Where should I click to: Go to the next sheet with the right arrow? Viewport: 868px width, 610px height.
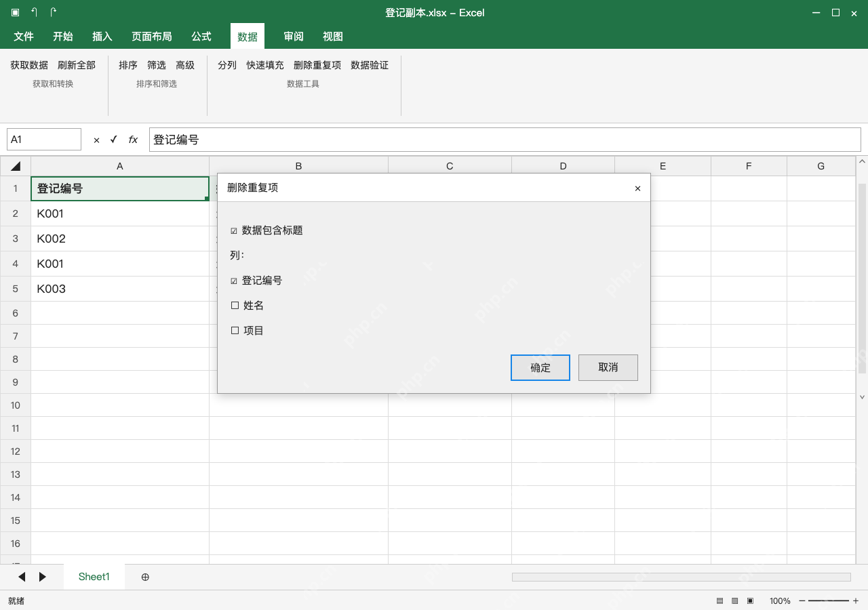(x=43, y=577)
